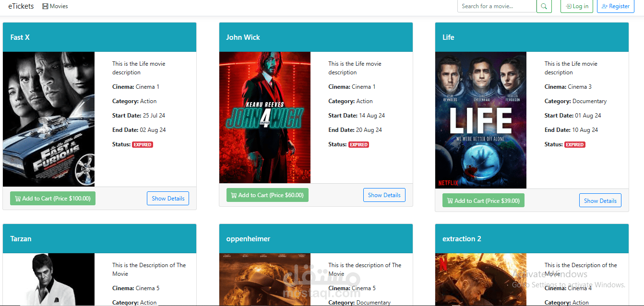Click Cinema 5 on the Tarzan card
The image size is (644, 306).
point(147,288)
